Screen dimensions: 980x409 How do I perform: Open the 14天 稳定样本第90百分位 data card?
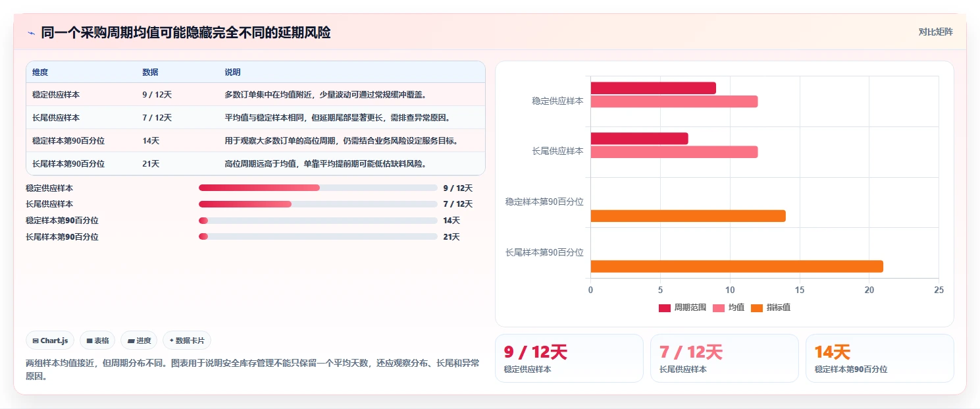[x=880, y=358]
